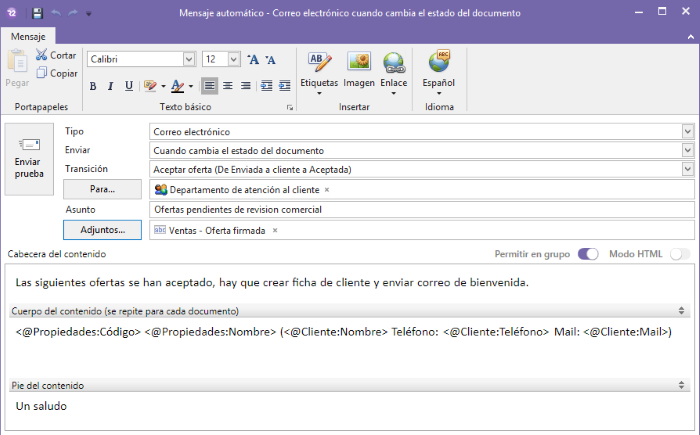Align text left

click(x=209, y=86)
